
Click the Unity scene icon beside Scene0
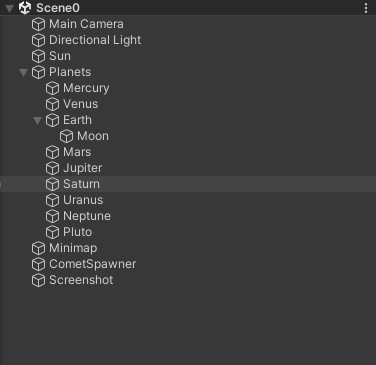point(25,8)
